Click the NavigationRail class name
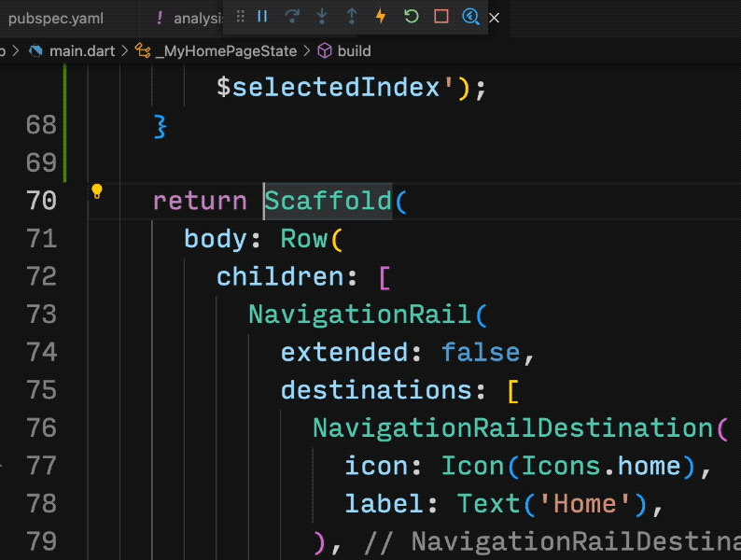Viewport: 741px width, 560px height. point(361,315)
